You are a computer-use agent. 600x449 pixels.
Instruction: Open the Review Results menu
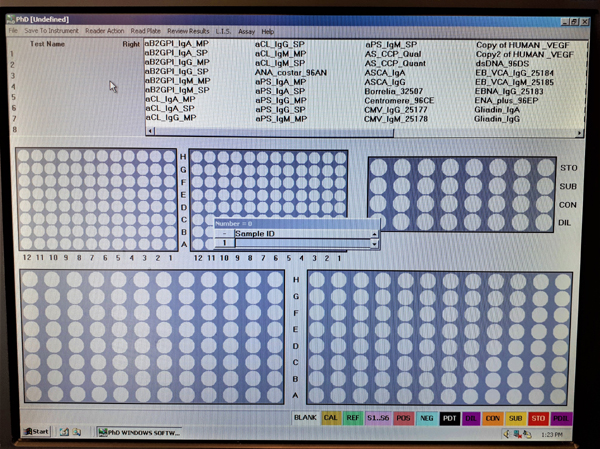point(189,31)
